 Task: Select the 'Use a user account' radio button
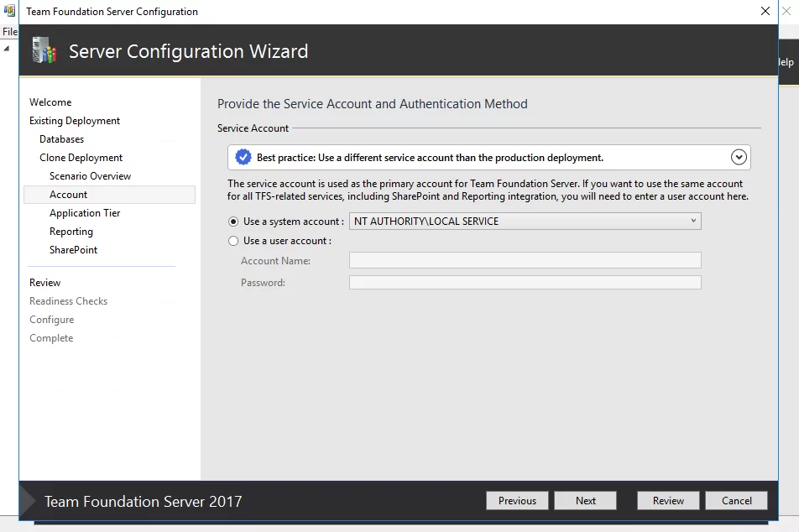[233, 241]
